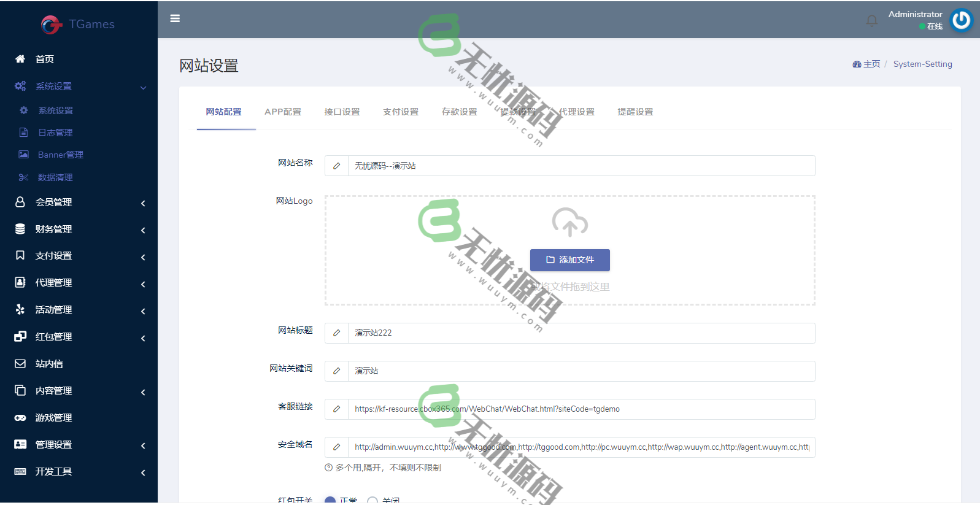Expand the 代理管理 menu arrow

143,284
